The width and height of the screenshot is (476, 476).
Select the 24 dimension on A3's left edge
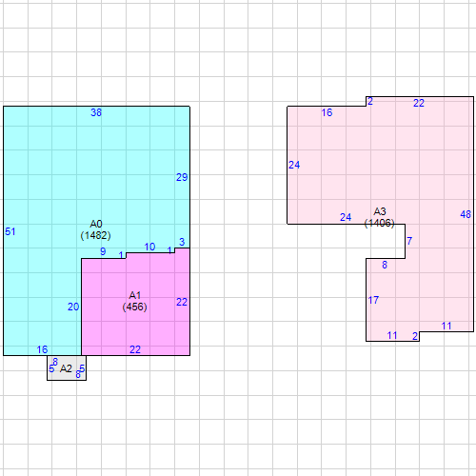[x=294, y=165]
